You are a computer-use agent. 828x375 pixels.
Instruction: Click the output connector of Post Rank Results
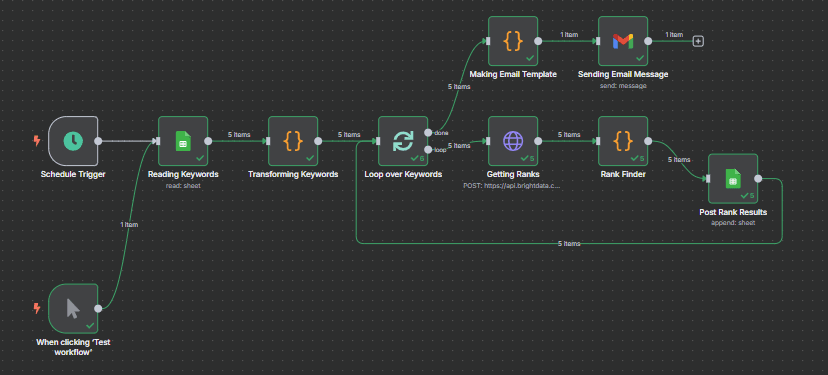click(x=758, y=179)
